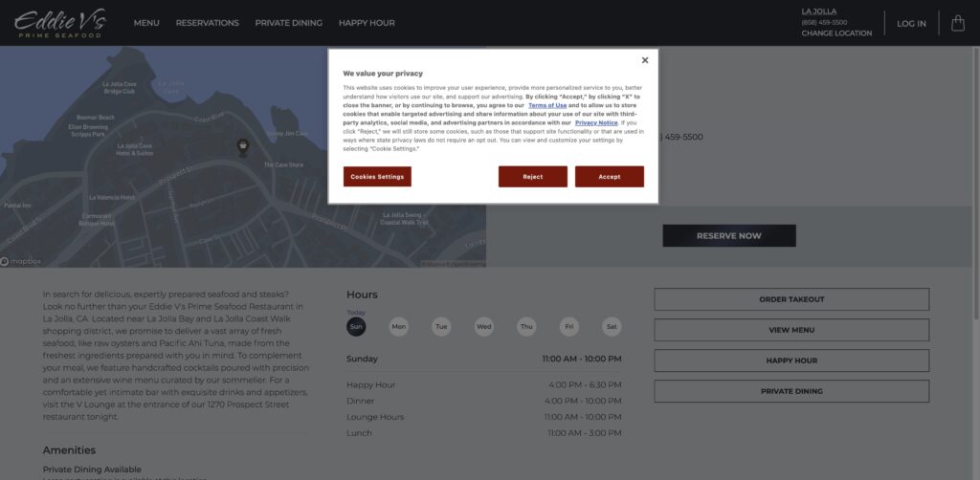The height and width of the screenshot is (480, 980).
Task: Open the Mapbox logo link
Action: coord(21,262)
